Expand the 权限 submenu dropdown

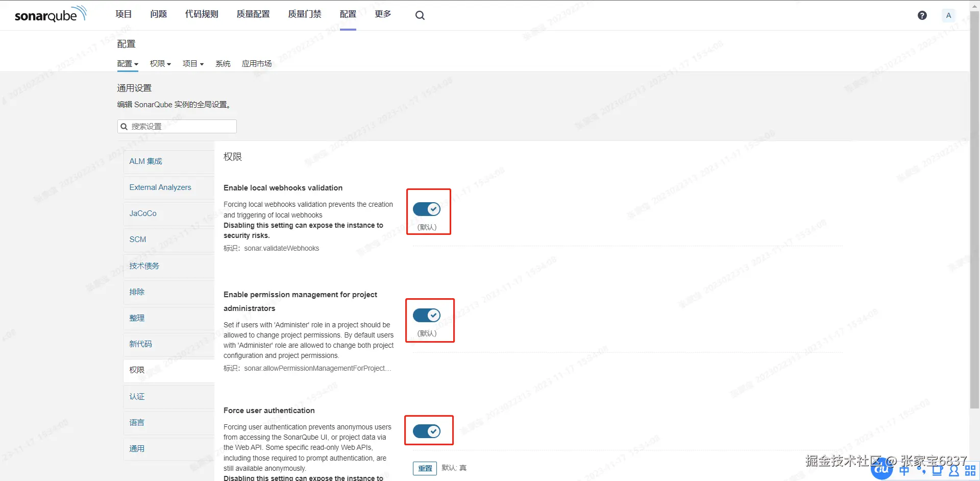pyautogui.click(x=160, y=64)
